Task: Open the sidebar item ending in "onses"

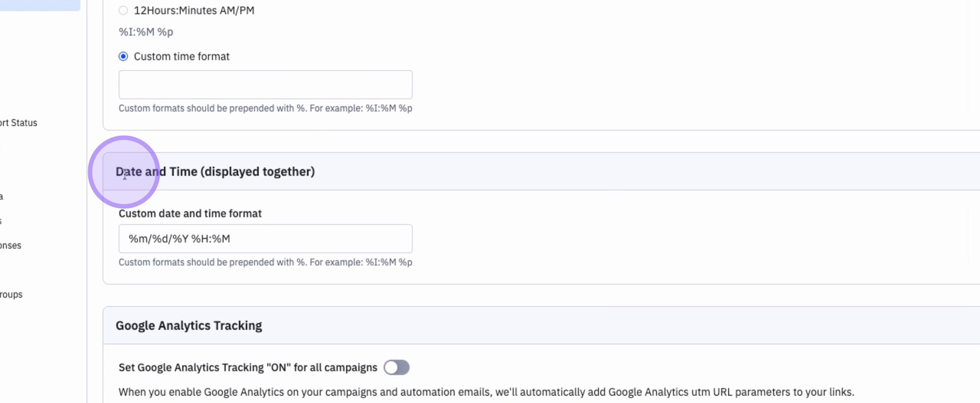Action: pos(11,246)
